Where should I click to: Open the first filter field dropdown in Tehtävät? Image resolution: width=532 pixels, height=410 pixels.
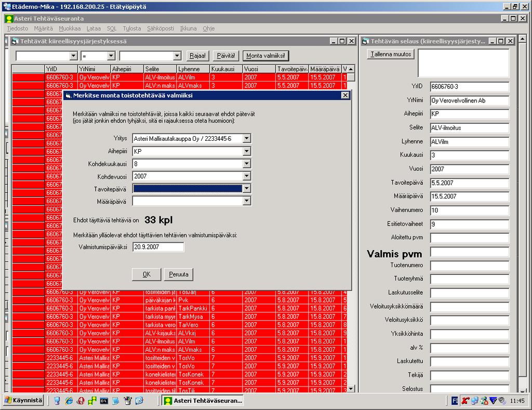73,56
